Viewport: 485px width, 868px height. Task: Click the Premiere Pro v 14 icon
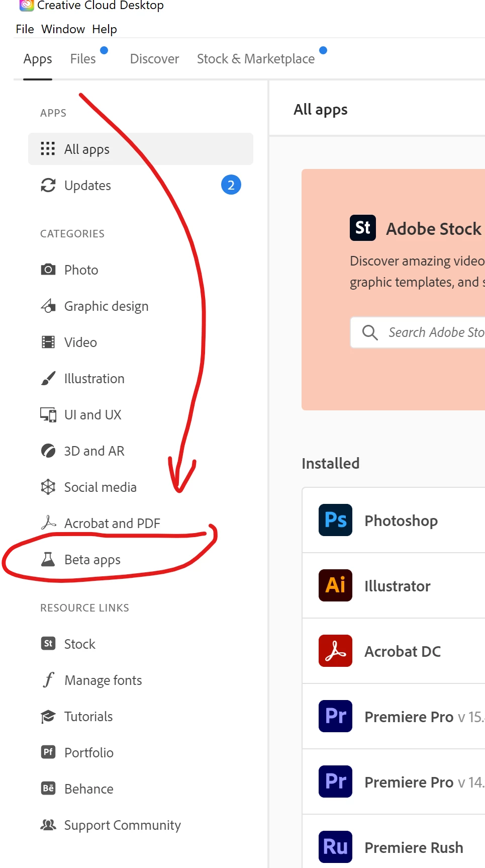click(335, 782)
